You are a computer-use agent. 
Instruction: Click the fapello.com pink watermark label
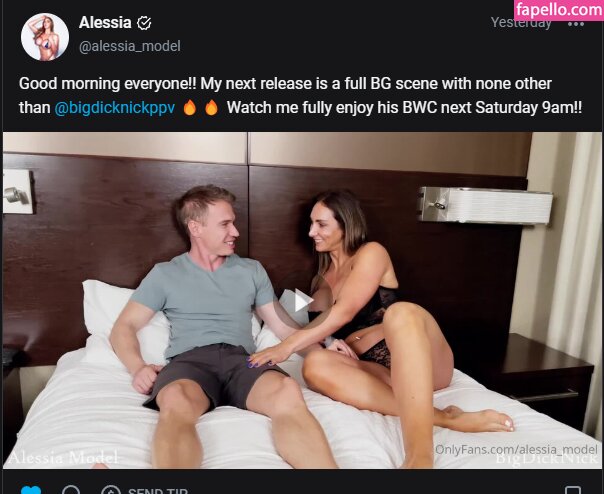tap(559, 10)
